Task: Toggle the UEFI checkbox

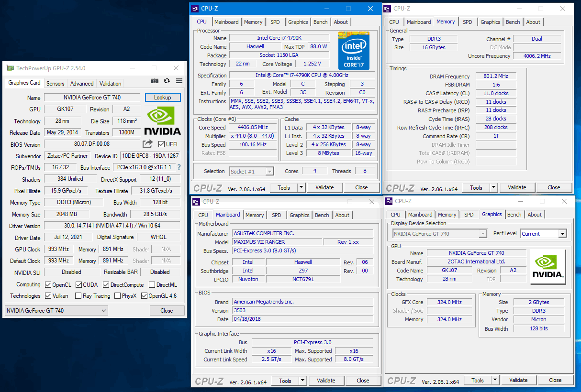Action: [162, 144]
